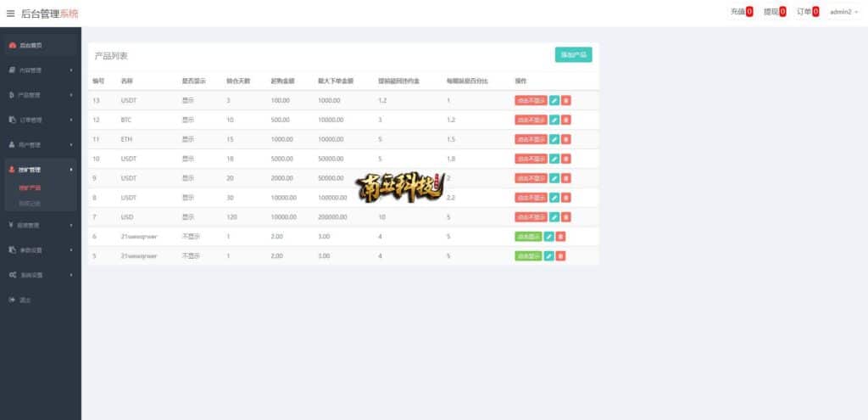The width and height of the screenshot is (868, 420).
Task: Click pencil icon for product number 8
Action: pos(554,197)
